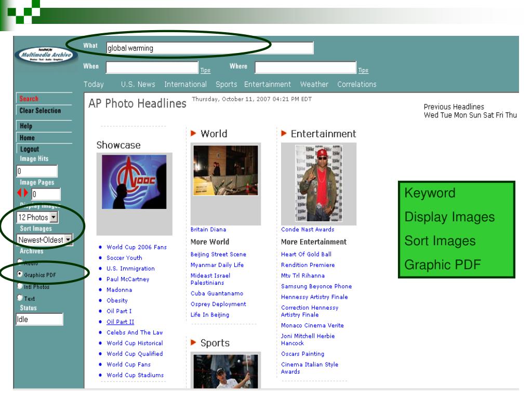Viewport: 532px width, 399px height.
Task: Open previous headlines for Mon
Action: point(460,115)
